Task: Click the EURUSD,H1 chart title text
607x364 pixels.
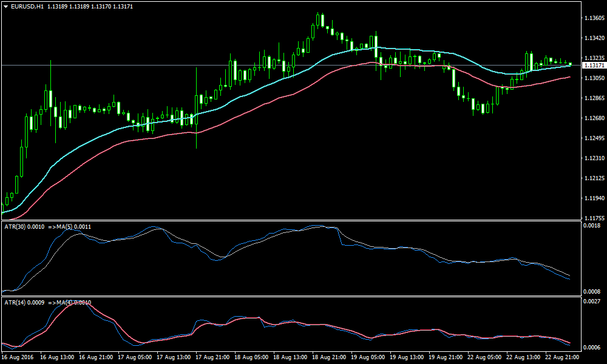Action: [x=27, y=6]
